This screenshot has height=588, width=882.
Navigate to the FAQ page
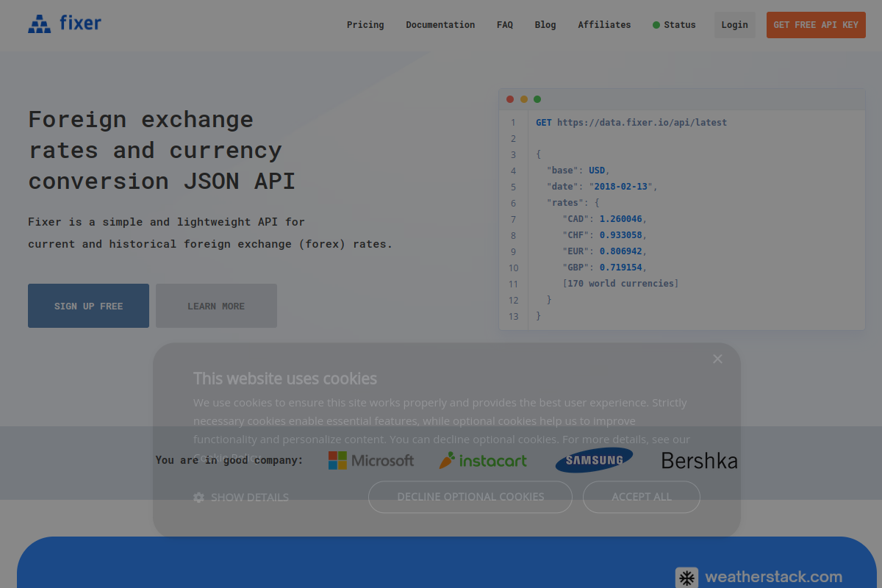(x=505, y=24)
